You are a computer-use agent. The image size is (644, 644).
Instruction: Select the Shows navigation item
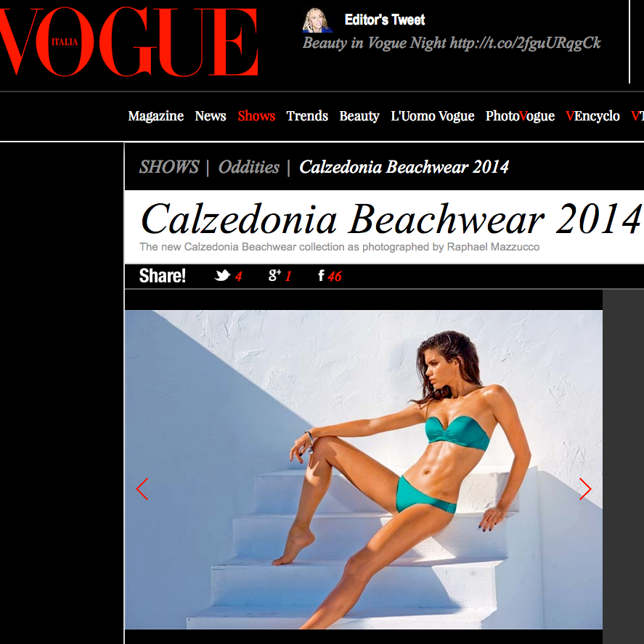tap(256, 116)
